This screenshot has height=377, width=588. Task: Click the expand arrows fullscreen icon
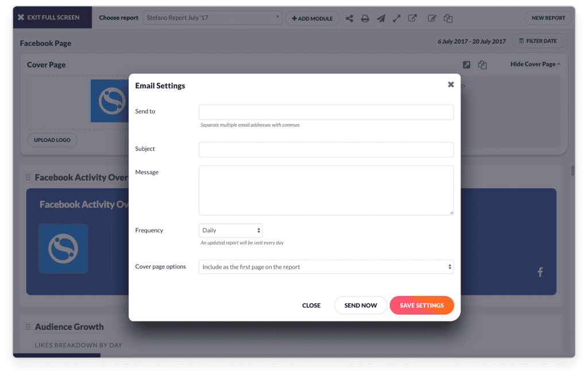[396, 18]
